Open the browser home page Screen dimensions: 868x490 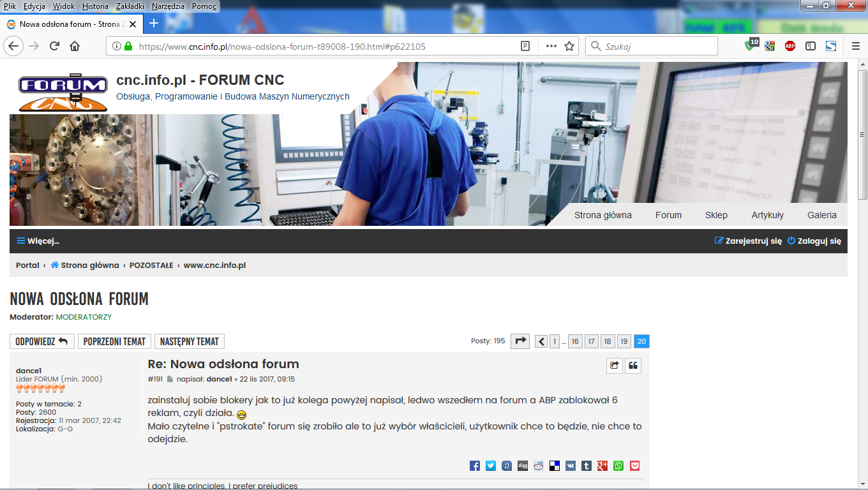pos(75,46)
